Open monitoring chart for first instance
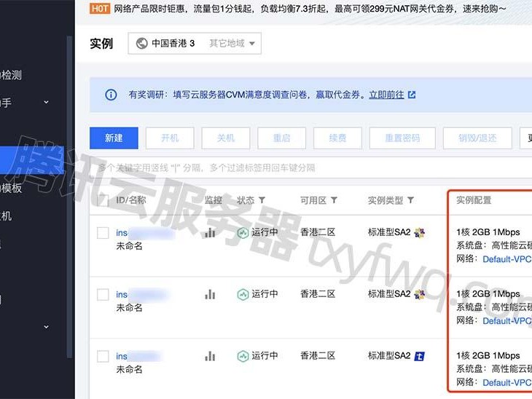The image size is (532, 399). tap(210, 232)
